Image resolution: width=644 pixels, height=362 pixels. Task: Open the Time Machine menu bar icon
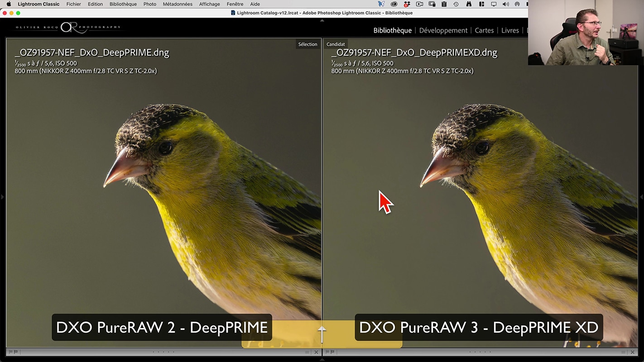coord(456,4)
